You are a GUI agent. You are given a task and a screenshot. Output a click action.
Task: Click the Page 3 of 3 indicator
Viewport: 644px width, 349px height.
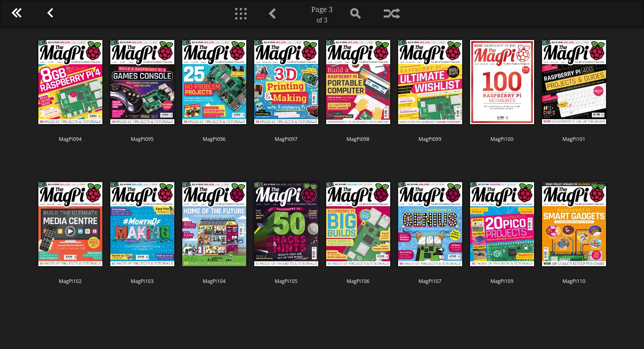tap(322, 14)
